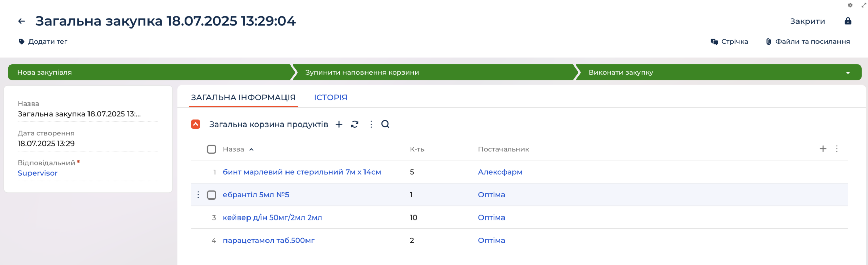
Task: Open column settings three-dot menu
Action: [x=837, y=149]
